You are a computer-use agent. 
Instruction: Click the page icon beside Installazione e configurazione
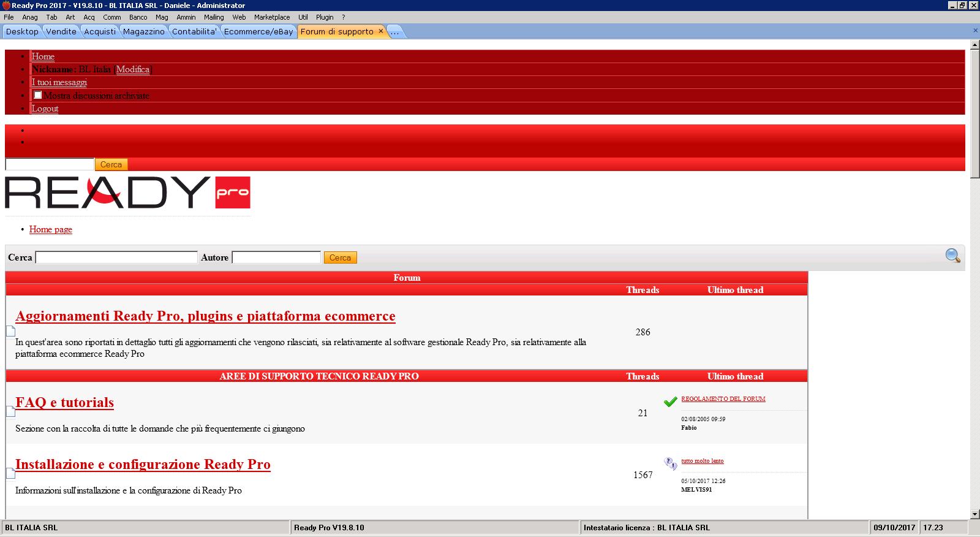(10, 473)
